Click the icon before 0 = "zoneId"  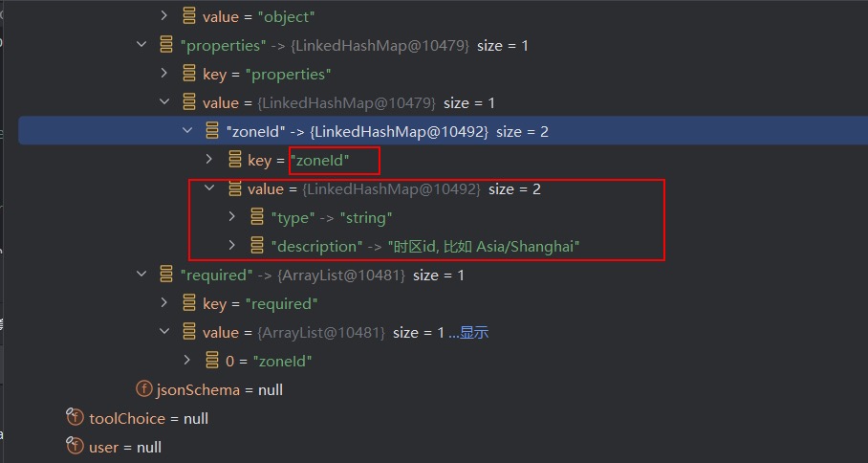(212, 361)
